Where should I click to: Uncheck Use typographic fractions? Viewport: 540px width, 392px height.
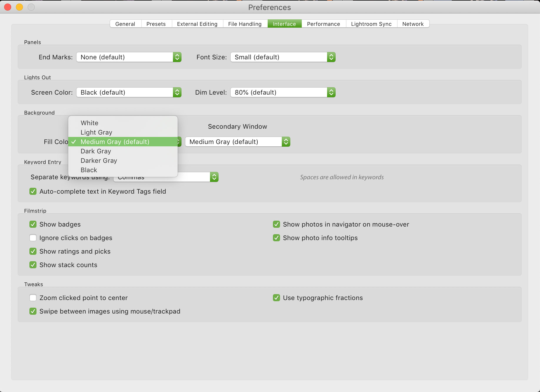[276, 298]
